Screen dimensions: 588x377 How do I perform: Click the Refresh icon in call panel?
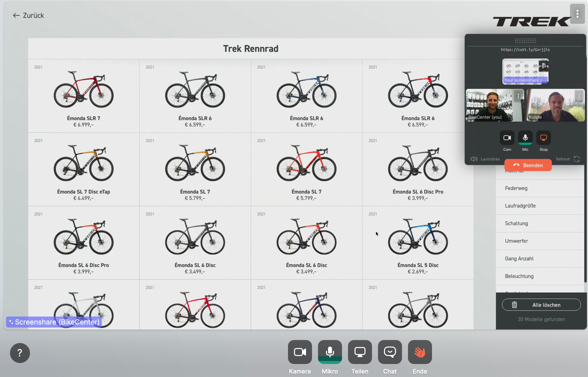pyautogui.click(x=577, y=159)
